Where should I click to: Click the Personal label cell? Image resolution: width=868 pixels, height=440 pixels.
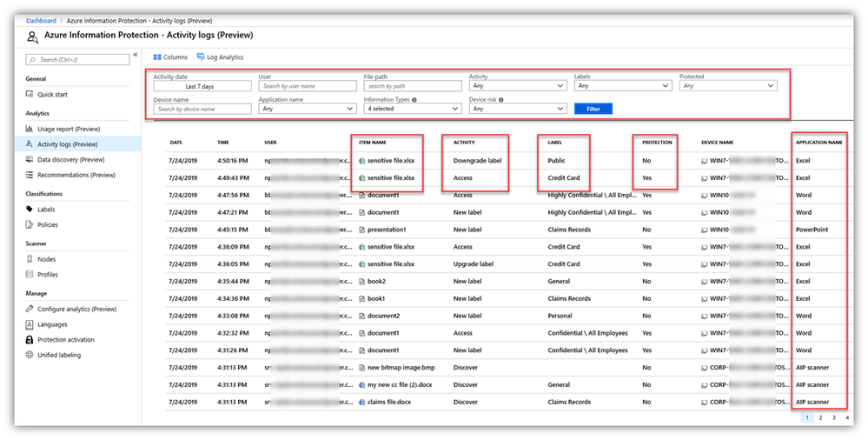(x=560, y=316)
